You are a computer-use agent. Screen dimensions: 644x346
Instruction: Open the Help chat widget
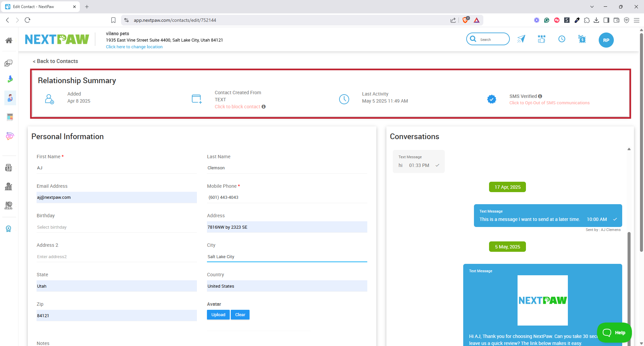point(614,333)
